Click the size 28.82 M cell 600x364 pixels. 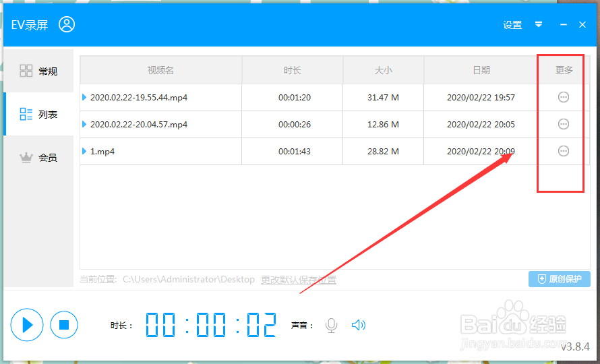(x=383, y=152)
